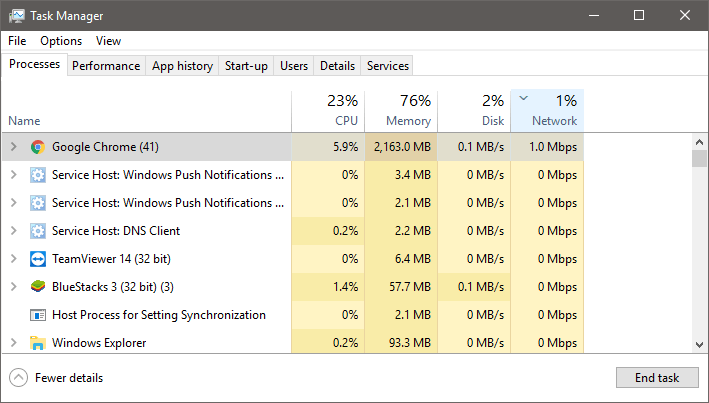Click the scrollbar up arrow
This screenshot has height=403, width=709.
700,142
